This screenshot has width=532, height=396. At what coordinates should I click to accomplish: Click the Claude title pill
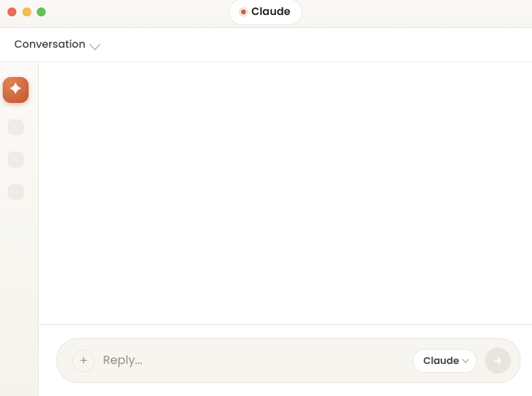(266, 12)
